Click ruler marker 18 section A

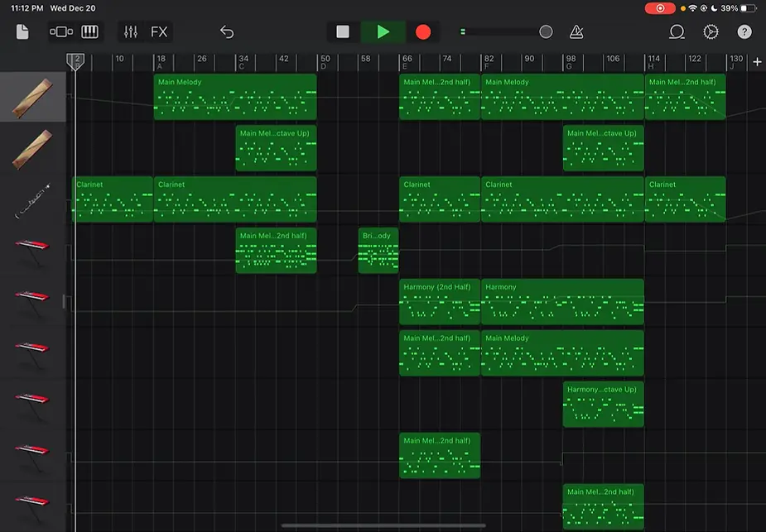[x=161, y=62]
